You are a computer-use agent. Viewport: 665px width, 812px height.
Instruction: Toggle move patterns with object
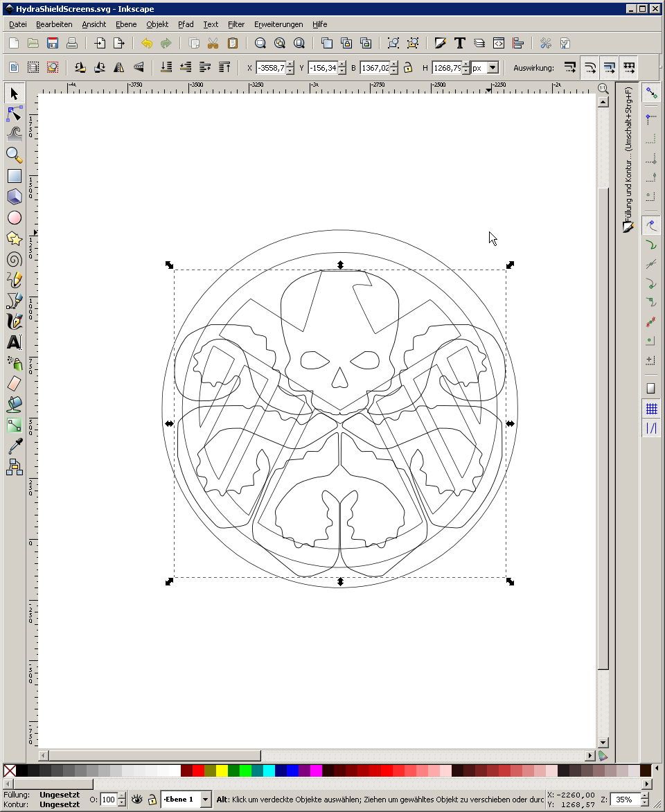pyautogui.click(x=629, y=67)
